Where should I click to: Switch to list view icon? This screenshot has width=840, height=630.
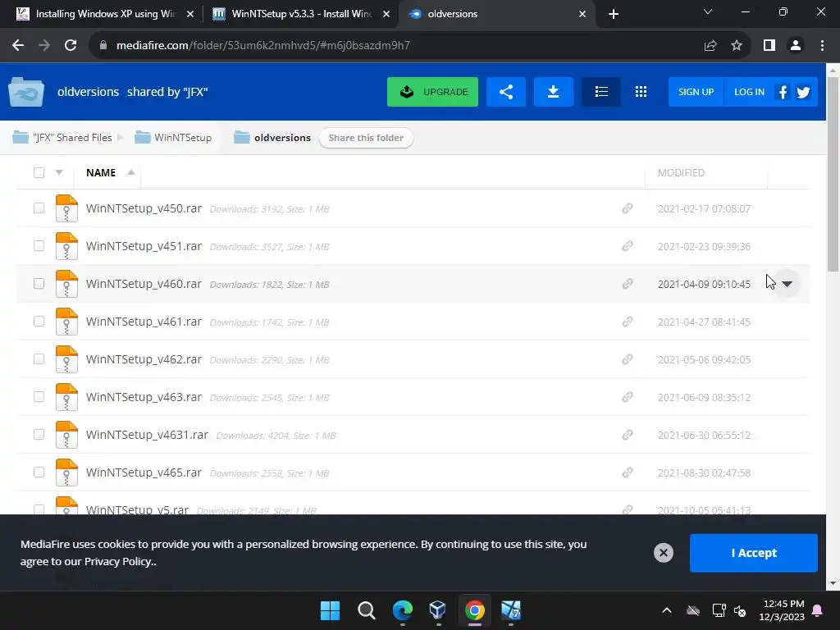(x=601, y=92)
